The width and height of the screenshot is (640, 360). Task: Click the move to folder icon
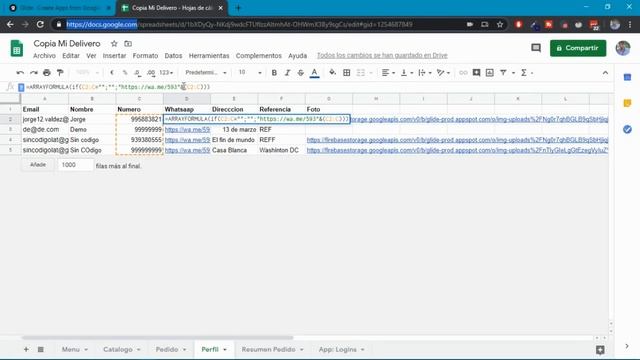128,43
